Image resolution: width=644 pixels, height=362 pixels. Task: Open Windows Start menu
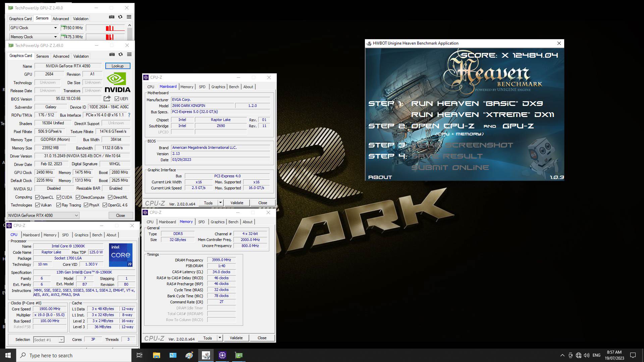pos(8,355)
